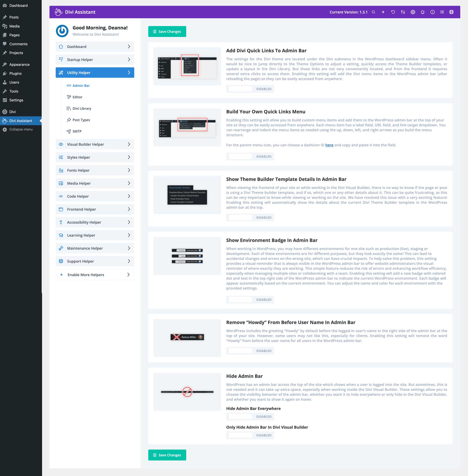Select the reset/restore history icon in the header

(393, 12)
